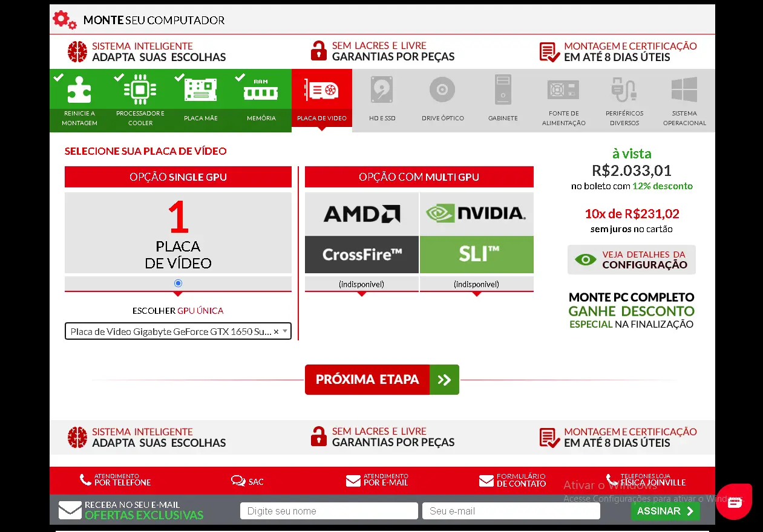This screenshot has height=532, width=763.
Task: Open the HD e SSD step
Action: 382,100
